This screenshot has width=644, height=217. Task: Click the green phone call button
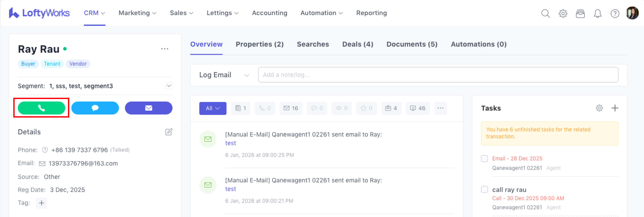pyautogui.click(x=41, y=108)
